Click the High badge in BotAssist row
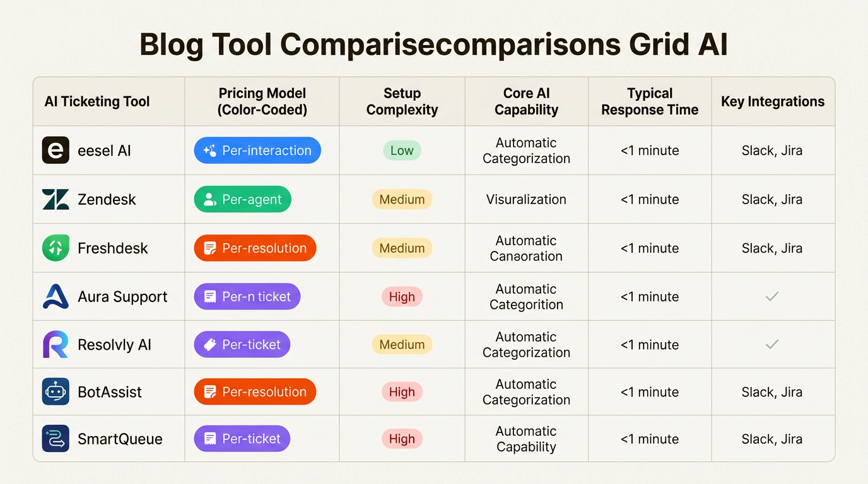Screen dimensions: 868x484 tap(402, 392)
